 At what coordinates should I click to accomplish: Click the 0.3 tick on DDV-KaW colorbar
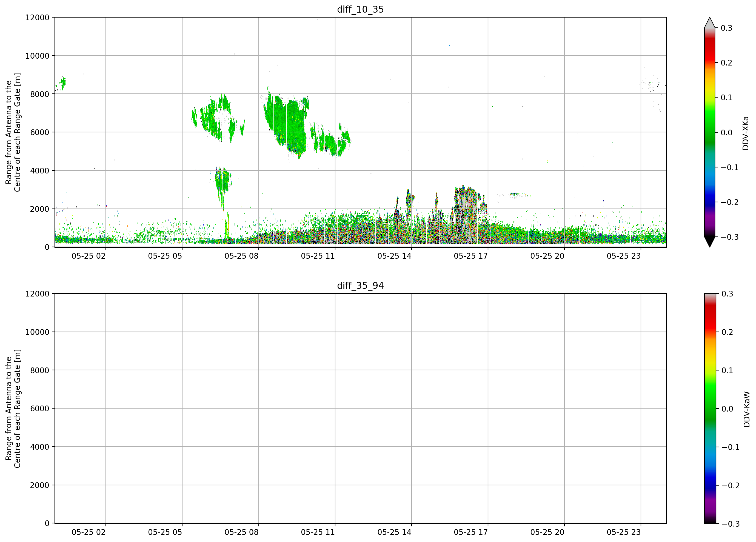click(727, 294)
